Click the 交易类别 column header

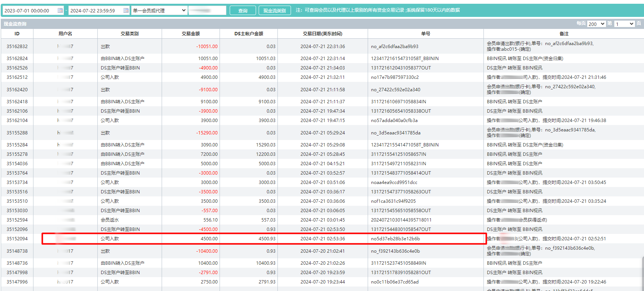129,34
